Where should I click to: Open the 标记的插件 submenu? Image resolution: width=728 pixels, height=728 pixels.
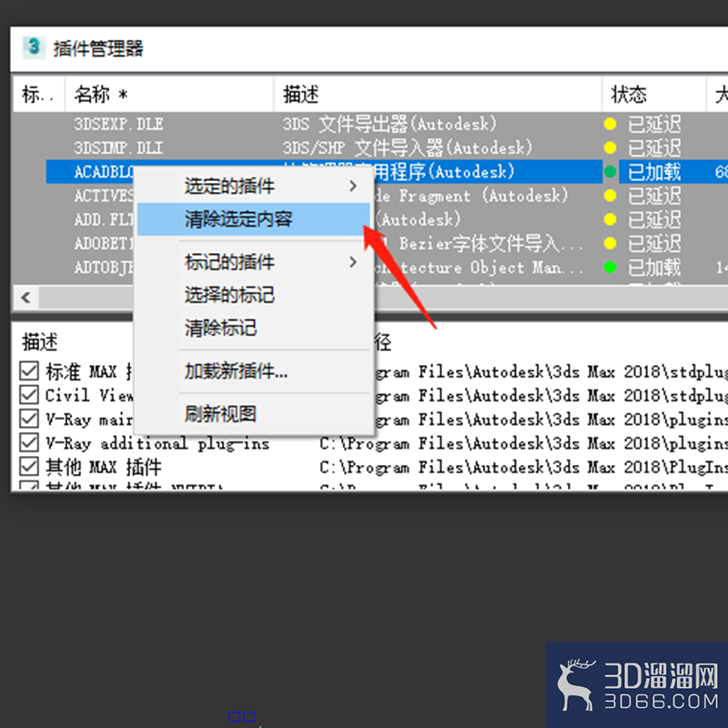254,262
